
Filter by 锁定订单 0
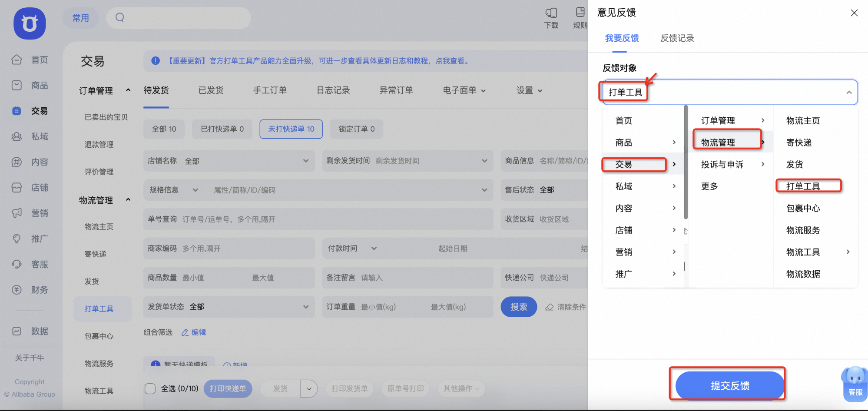[x=357, y=129]
